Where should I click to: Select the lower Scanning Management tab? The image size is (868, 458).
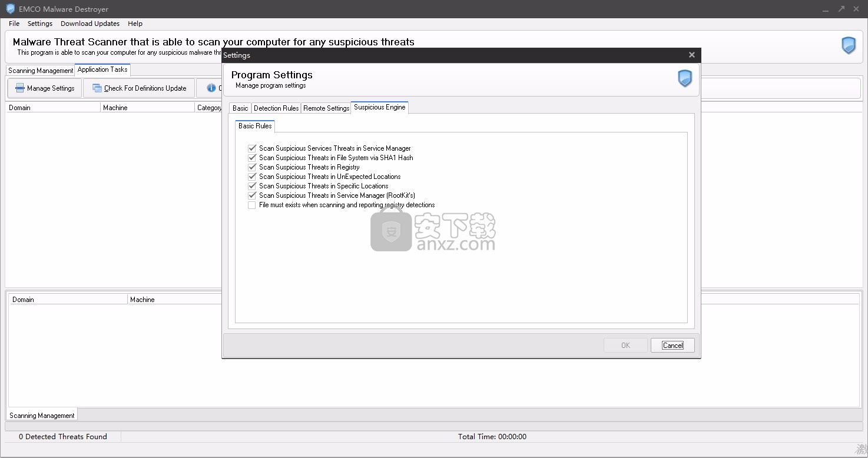coord(42,416)
